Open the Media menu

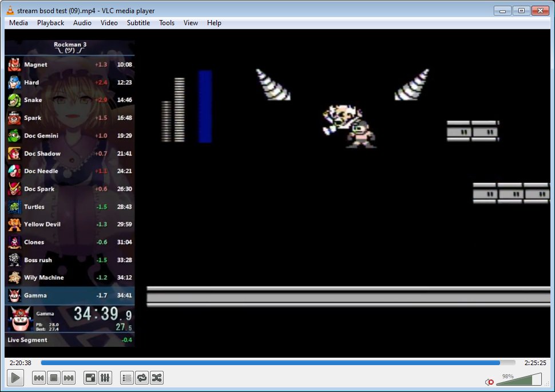(18, 23)
